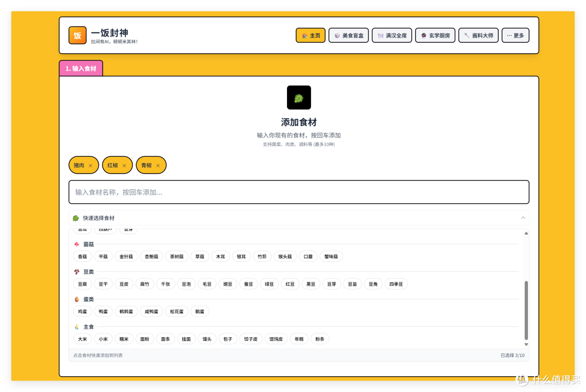
Task: Click the mushroom icon of 菌菇 category
Action: click(x=77, y=244)
